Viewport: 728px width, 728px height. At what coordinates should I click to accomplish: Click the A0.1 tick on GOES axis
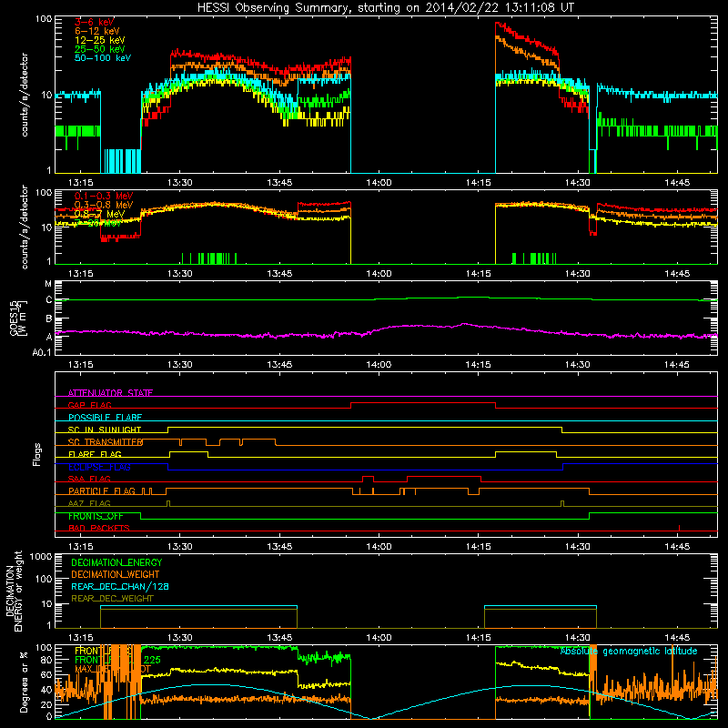pyautogui.click(x=42, y=352)
